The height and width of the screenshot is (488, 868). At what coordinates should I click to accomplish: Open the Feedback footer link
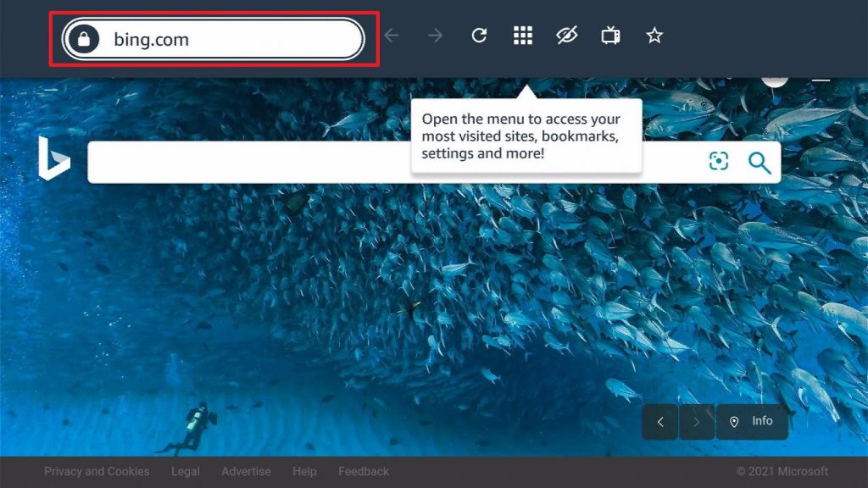click(x=364, y=471)
